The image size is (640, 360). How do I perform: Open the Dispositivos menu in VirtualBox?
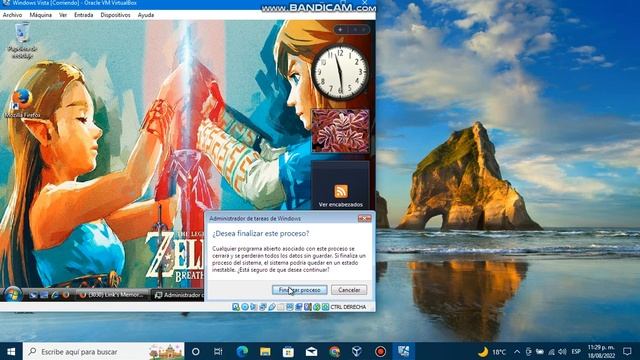click(x=116, y=15)
